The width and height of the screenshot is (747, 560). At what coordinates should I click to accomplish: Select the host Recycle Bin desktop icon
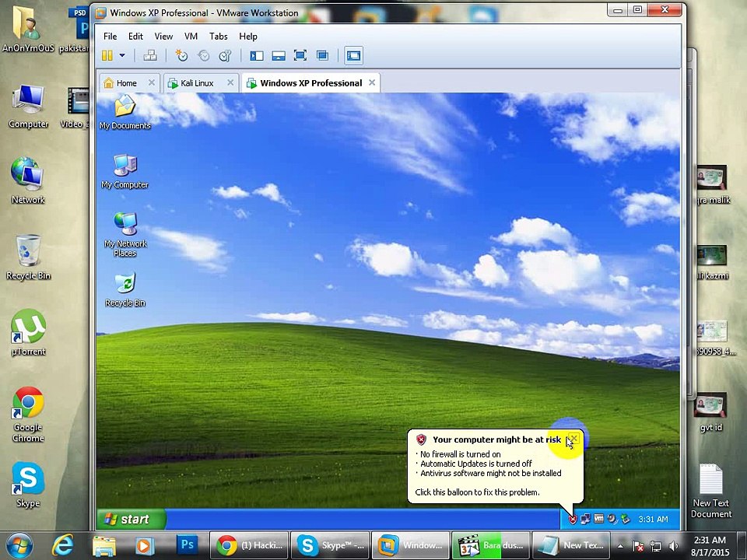point(28,257)
